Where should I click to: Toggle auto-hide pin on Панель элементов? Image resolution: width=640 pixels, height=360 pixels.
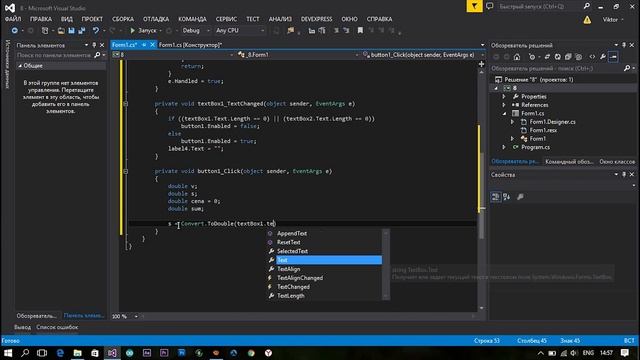(94, 45)
